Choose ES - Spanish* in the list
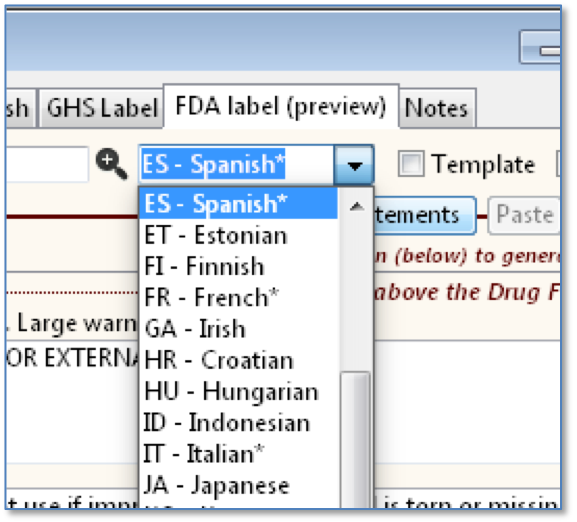Image resolution: width=577 pixels, height=522 pixels. point(238,203)
